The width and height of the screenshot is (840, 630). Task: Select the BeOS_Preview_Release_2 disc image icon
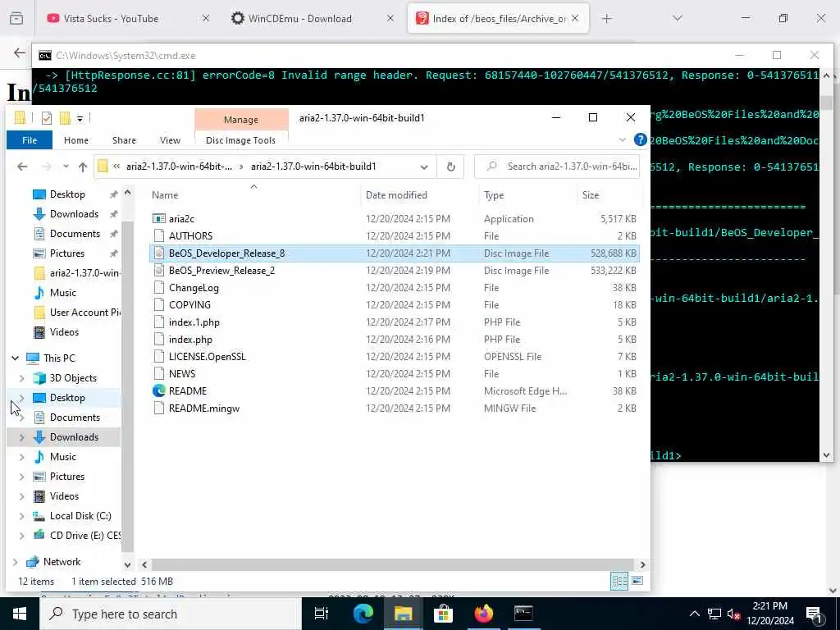click(158, 271)
